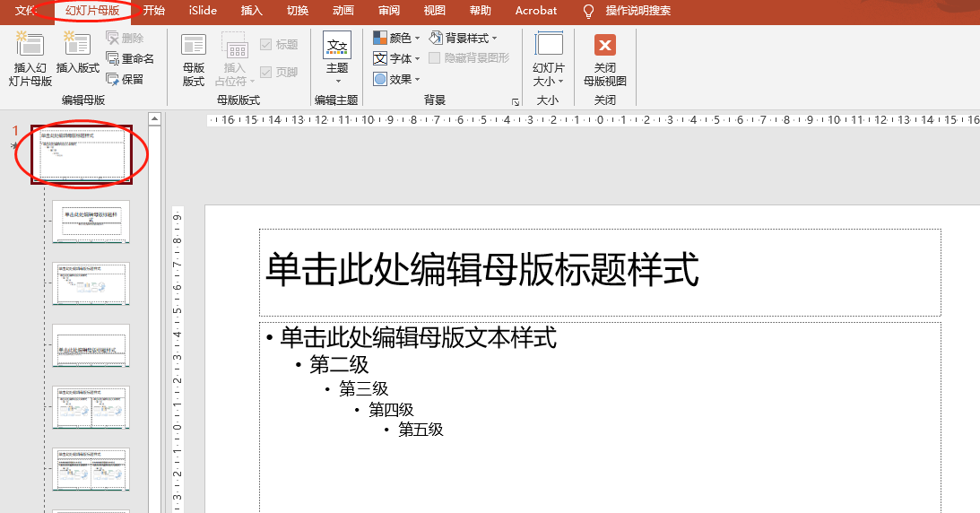Screen dimensions: 980x513
Task: Switch to the View (视图) tab
Action: click(434, 11)
